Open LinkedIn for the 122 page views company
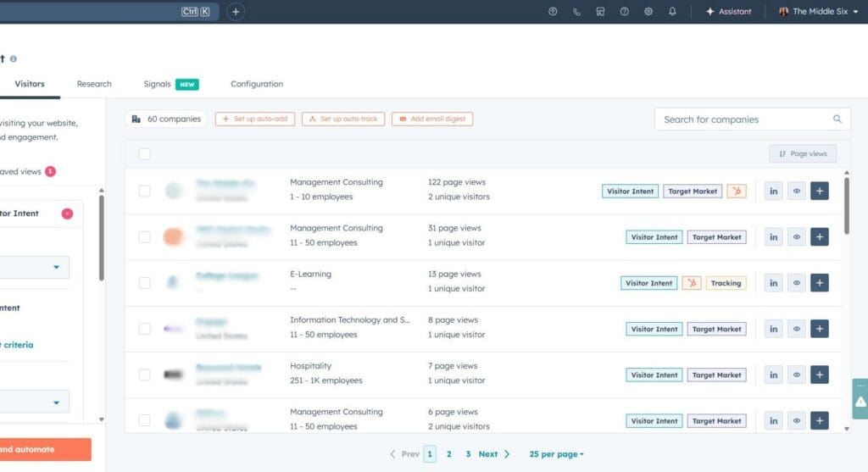Screen dimensions: 868x472 [x=773, y=191]
